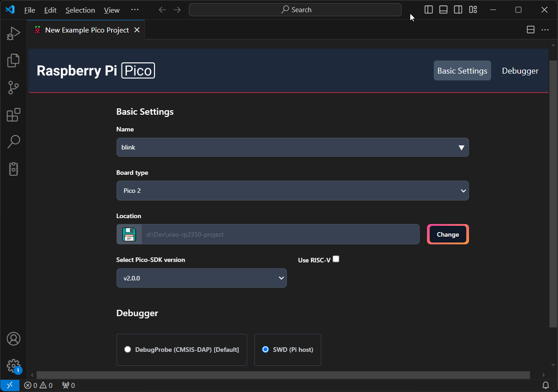Click the floppy disk location icon

coord(129,234)
